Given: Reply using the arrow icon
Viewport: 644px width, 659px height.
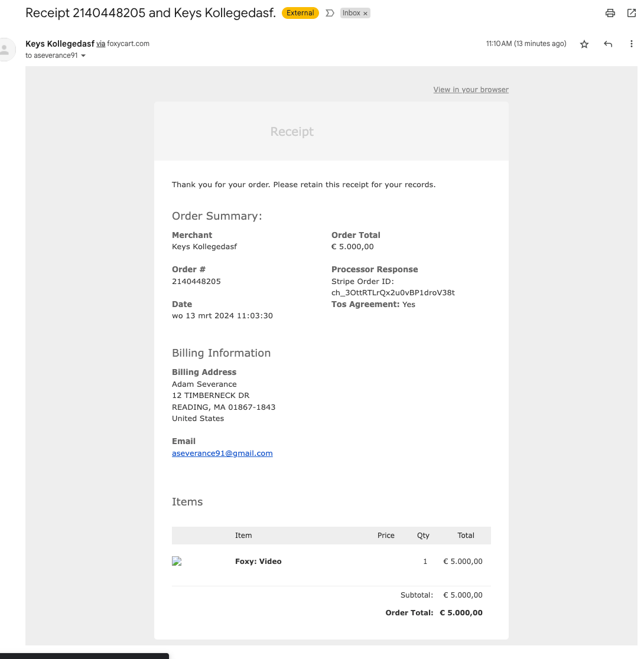Looking at the screenshot, I should pyautogui.click(x=608, y=44).
